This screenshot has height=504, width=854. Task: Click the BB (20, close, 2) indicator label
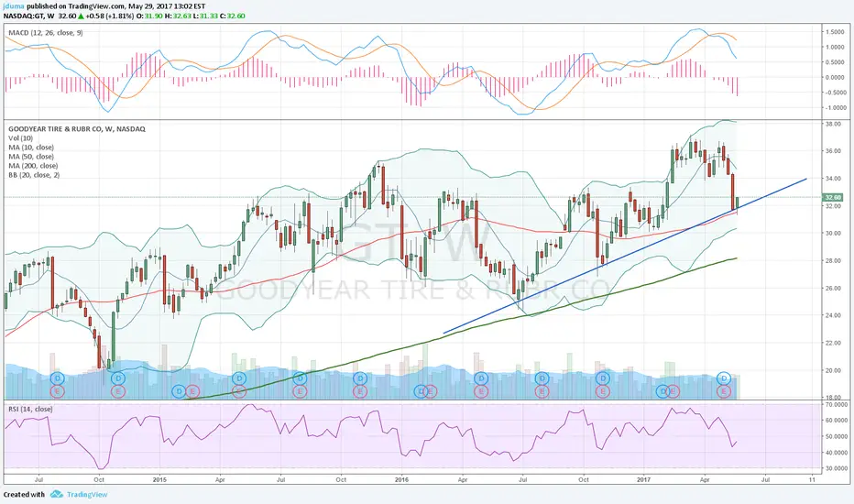point(34,175)
